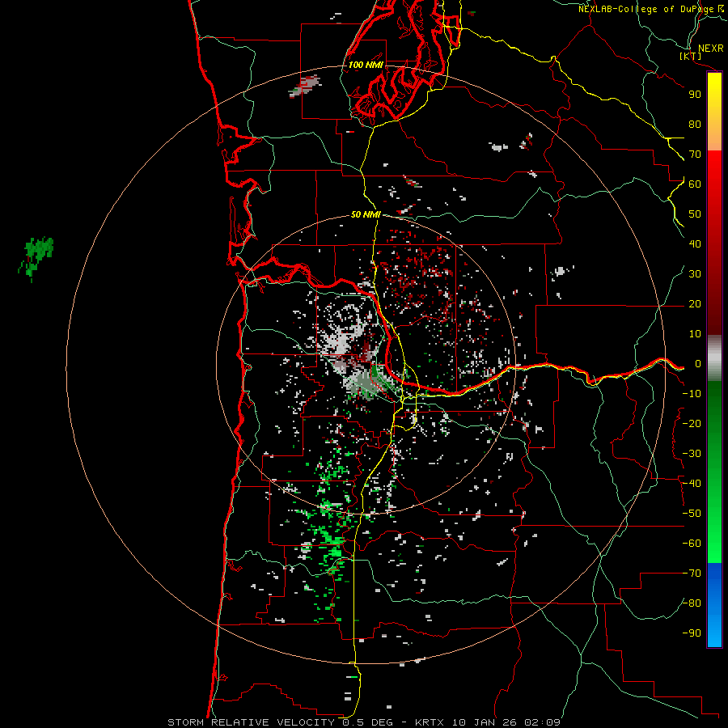
Task: Click the NEXR label at top right
Action: coord(711,49)
